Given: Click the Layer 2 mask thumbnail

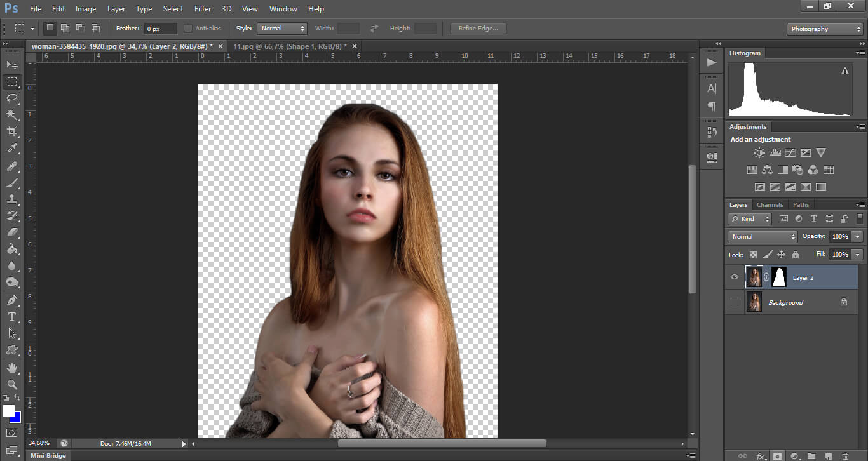Looking at the screenshot, I should (779, 277).
